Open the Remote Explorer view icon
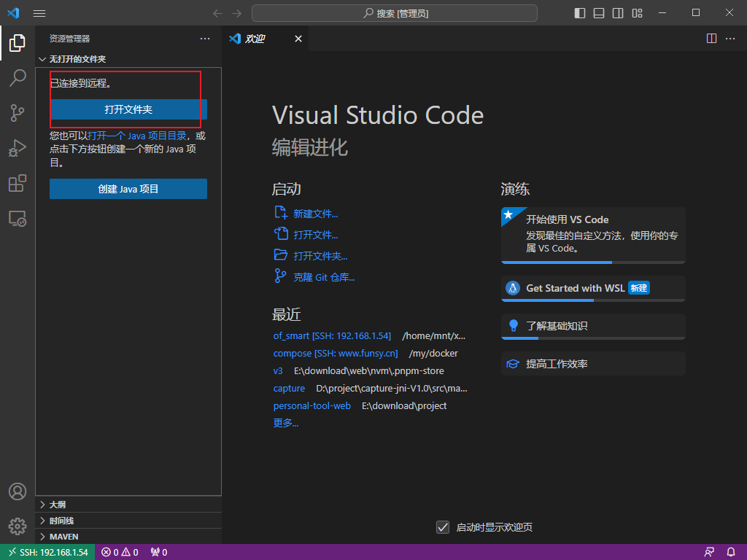 coord(18,219)
